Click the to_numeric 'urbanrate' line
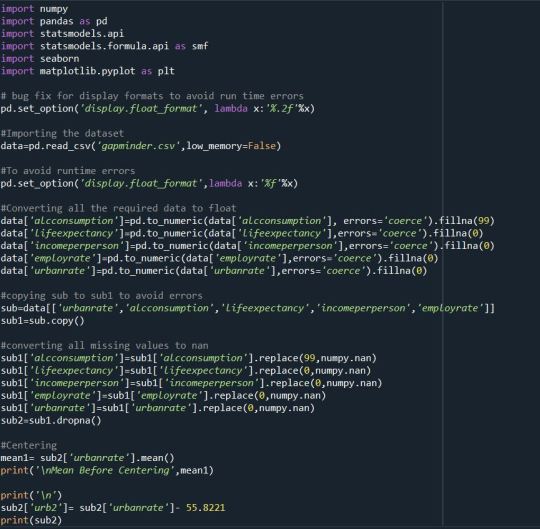Image resolution: width=540 pixels, height=529 pixels. pos(214,270)
